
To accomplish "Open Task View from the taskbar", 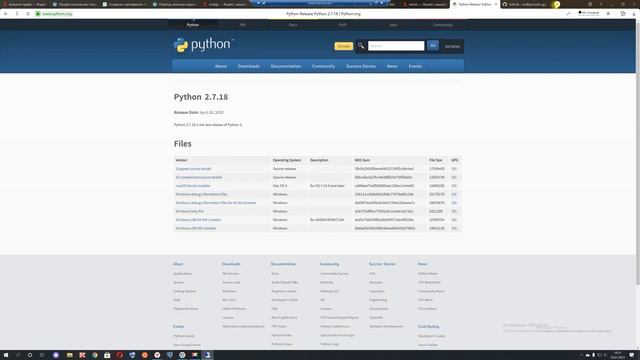I will click(x=42, y=355).
